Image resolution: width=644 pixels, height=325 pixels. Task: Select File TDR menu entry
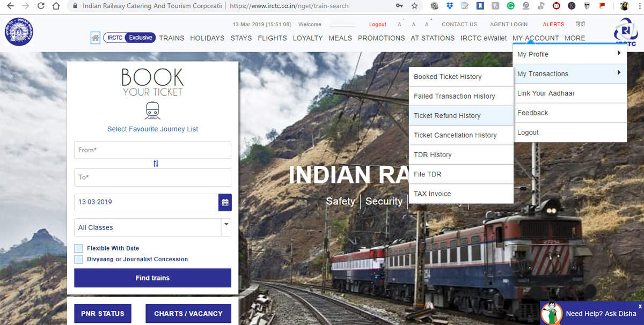click(461, 174)
